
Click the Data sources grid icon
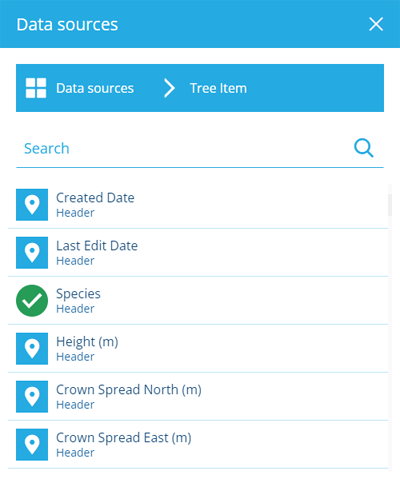36,88
